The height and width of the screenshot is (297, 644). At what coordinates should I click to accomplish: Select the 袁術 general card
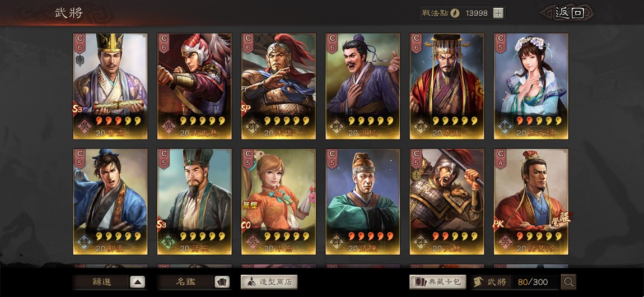pyautogui.click(x=447, y=86)
